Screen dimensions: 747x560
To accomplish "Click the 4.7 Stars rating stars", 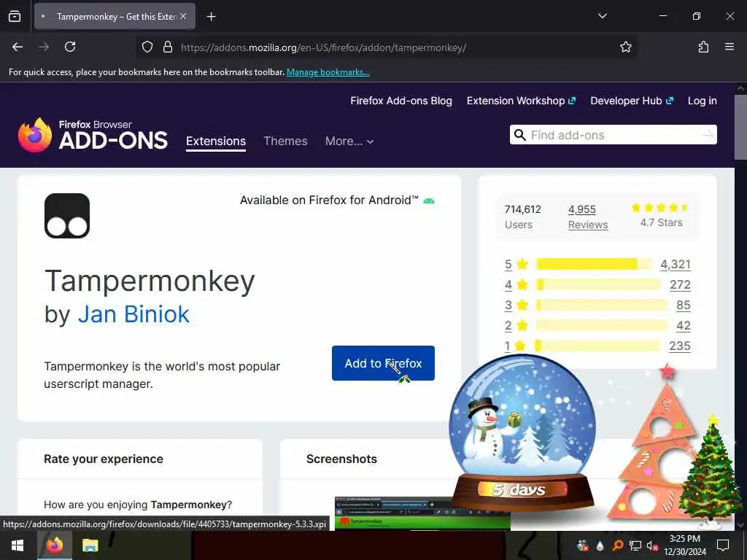I will tap(659, 208).
